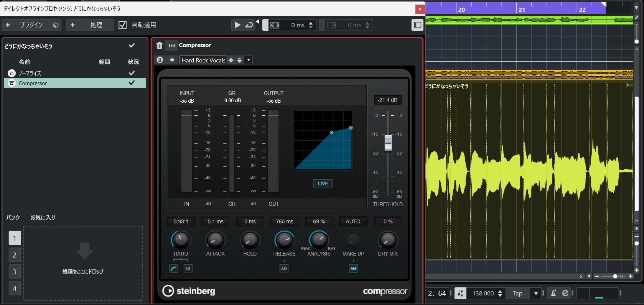Click the analysis value field 69 %
This screenshot has height=305, width=644.
click(x=319, y=221)
